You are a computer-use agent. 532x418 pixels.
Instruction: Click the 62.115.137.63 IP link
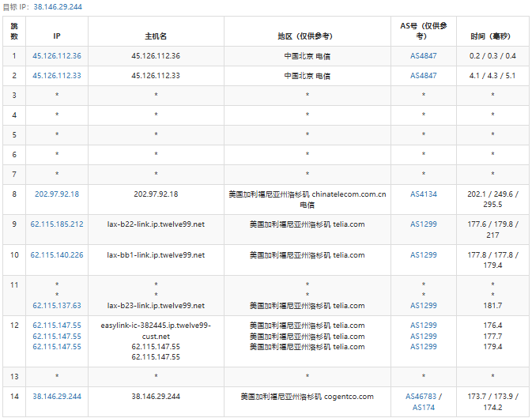(x=57, y=305)
